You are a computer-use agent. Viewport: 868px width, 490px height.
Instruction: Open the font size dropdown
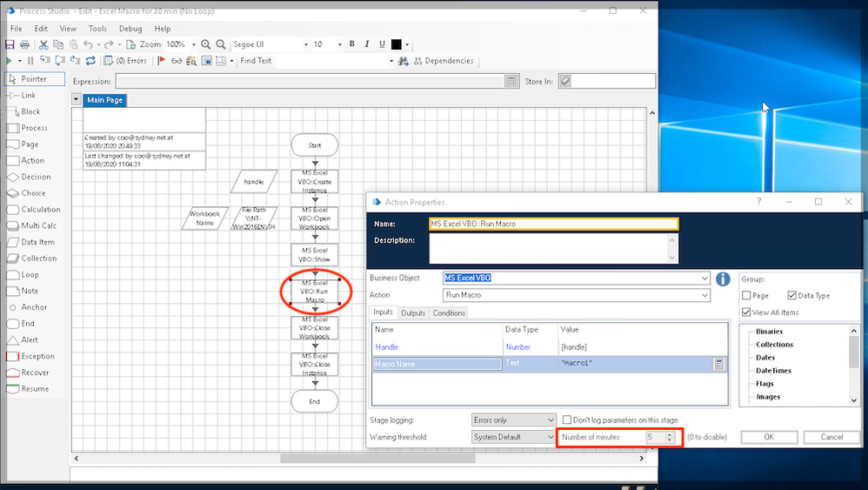pyautogui.click(x=339, y=44)
